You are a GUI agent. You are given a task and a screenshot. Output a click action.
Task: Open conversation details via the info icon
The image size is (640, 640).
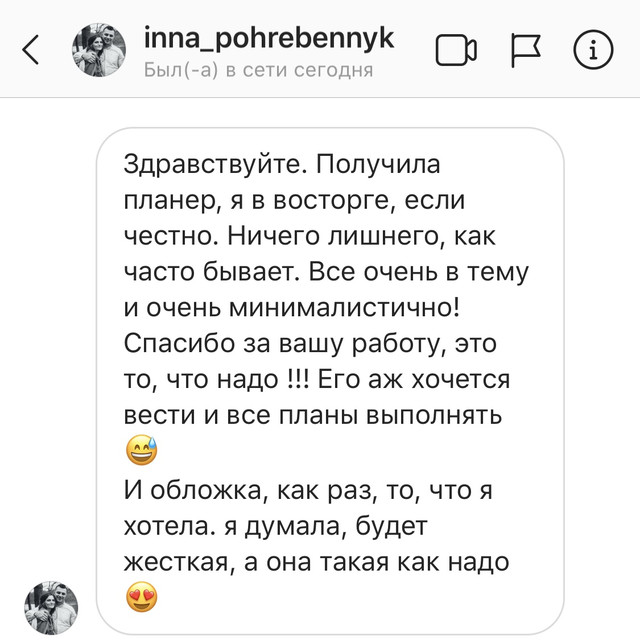coord(593,50)
